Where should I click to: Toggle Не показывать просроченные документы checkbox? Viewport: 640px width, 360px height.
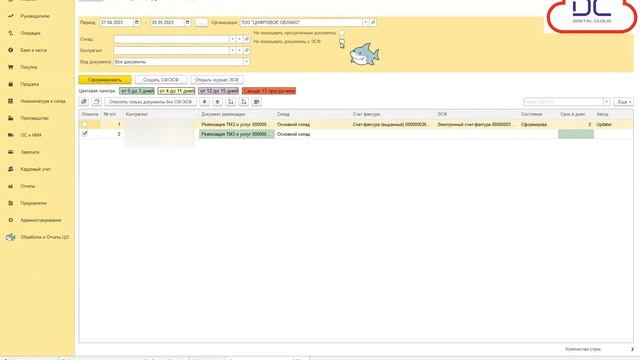pos(342,33)
